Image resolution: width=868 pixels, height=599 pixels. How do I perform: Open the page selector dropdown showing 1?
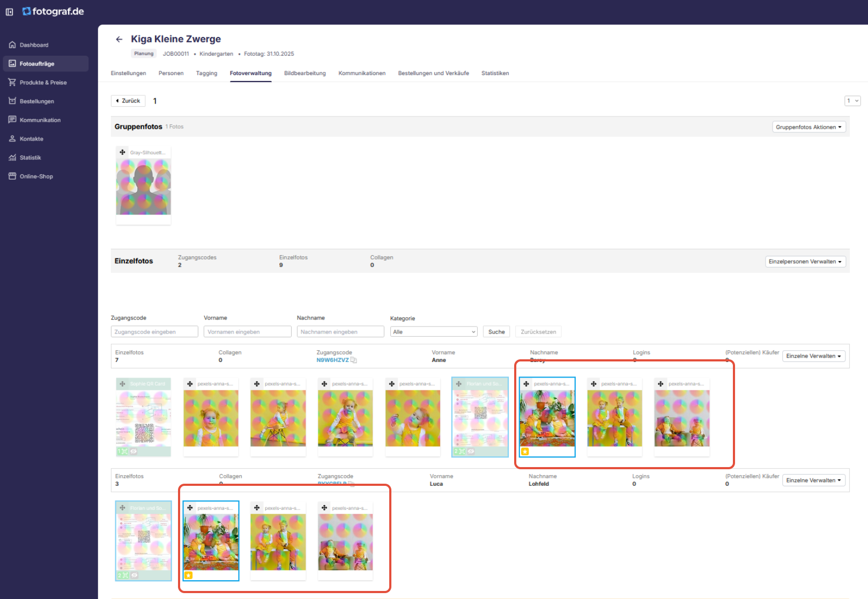coord(852,101)
